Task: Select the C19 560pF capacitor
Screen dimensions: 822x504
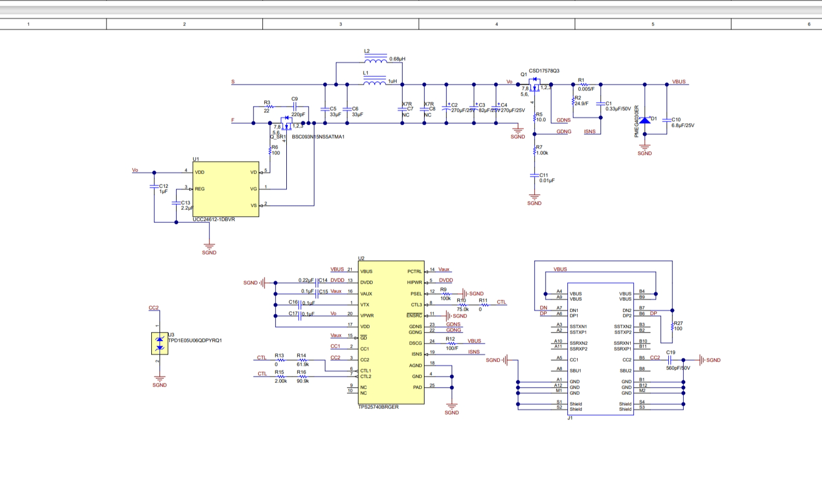Action: (x=670, y=360)
